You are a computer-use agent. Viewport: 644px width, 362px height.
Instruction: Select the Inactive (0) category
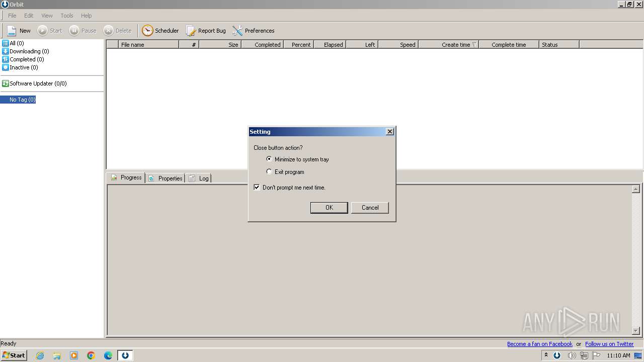pyautogui.click(x=20, y=67)
